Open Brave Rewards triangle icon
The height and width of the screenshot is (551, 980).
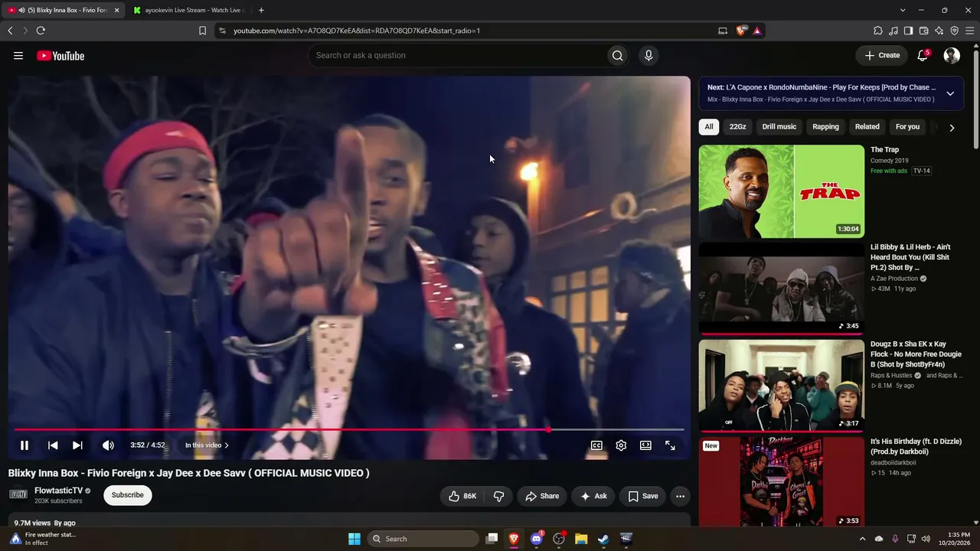756,31
